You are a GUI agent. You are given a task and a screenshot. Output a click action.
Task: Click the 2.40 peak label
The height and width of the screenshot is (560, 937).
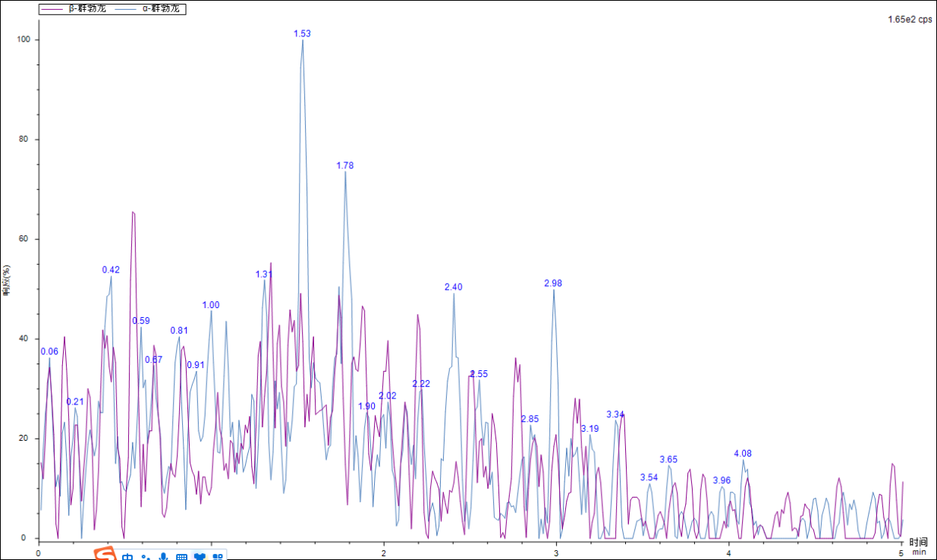tap(453, 287)
